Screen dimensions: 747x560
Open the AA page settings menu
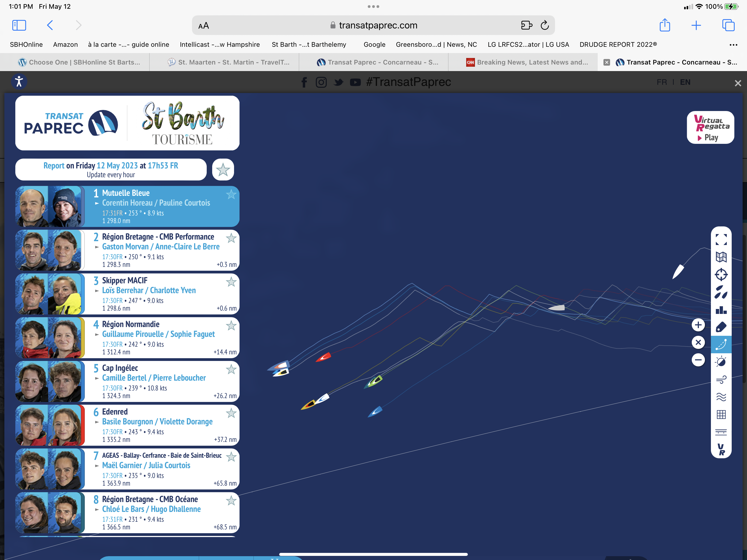click(x=204, y=26)
